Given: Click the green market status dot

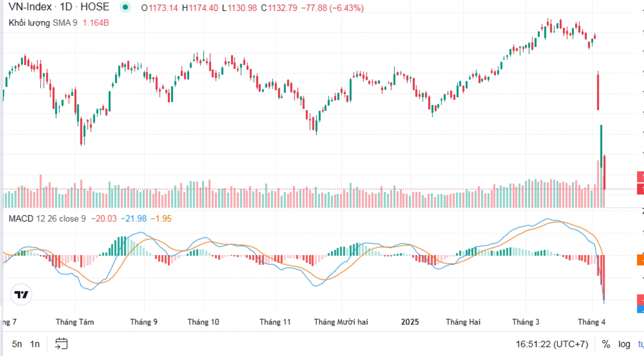Looking at the screenshot, I should pos(126,7).
